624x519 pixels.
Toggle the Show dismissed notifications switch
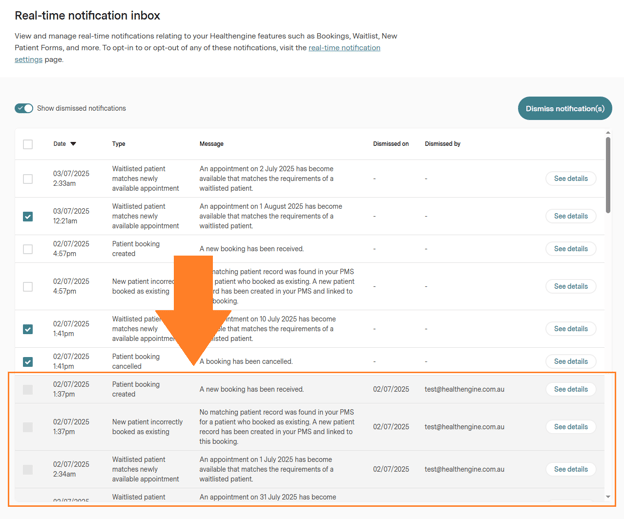[x=24, y=108]
